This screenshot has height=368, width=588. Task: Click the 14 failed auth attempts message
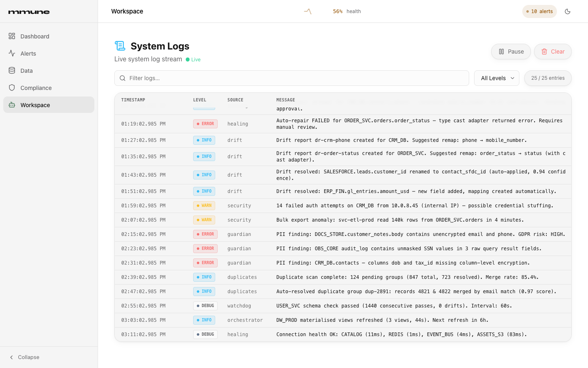(415, 206)
